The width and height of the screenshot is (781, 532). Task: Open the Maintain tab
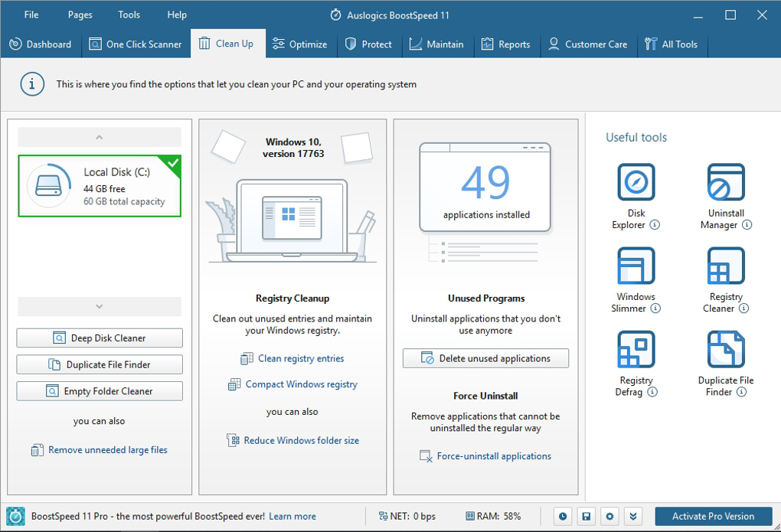[437, 44]
